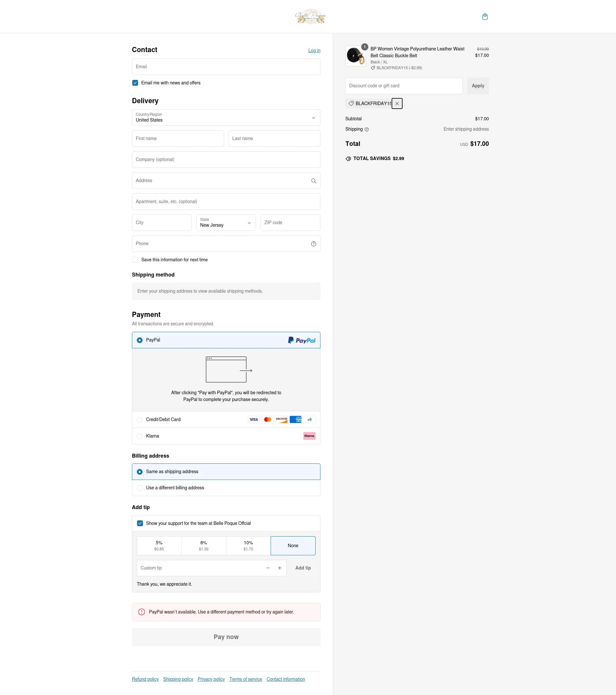Click the Belle Poque store logo

pos(310,16)
